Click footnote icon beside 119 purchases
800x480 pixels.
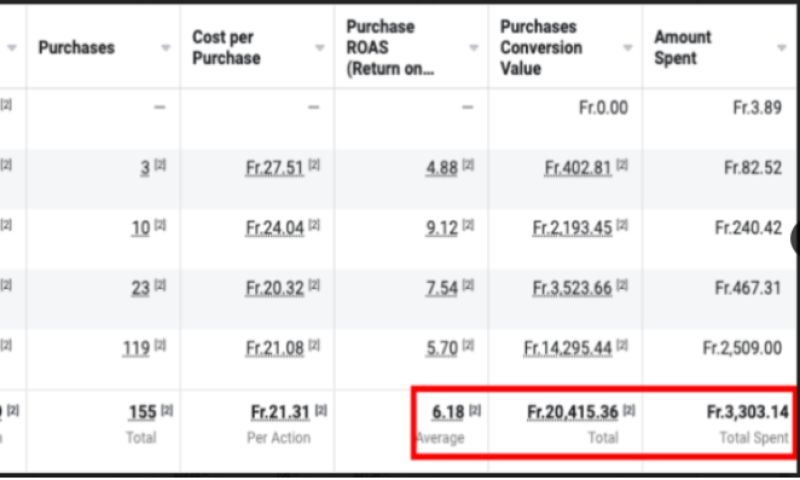click(x=161, y=348)
